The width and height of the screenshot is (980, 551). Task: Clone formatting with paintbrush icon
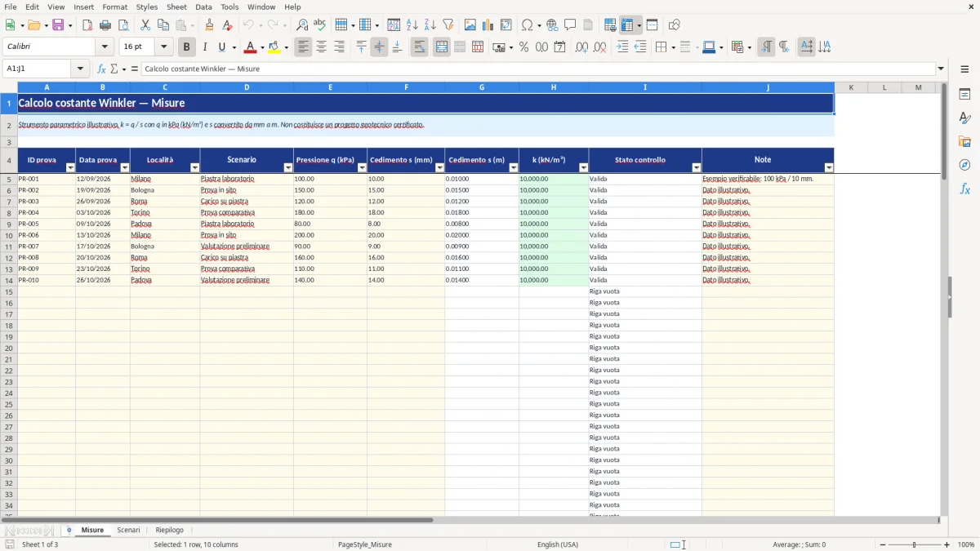pyautogui.click(x=210, y=25)
